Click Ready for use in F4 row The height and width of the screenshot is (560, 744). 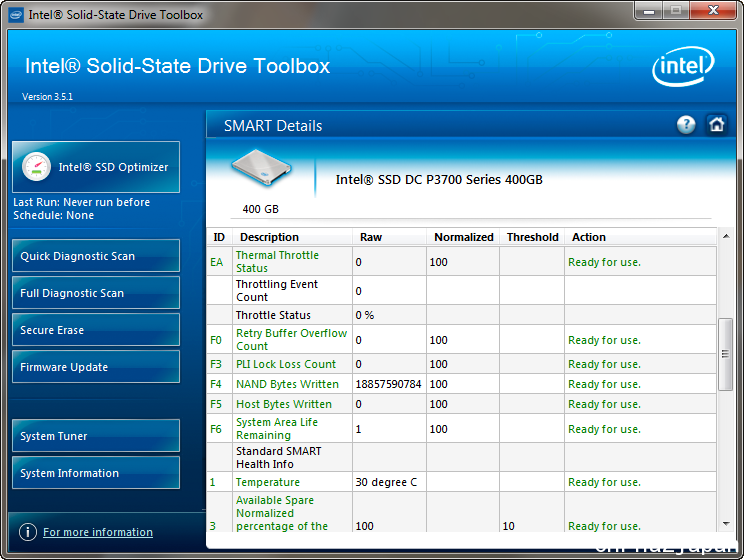coord(604,384)
